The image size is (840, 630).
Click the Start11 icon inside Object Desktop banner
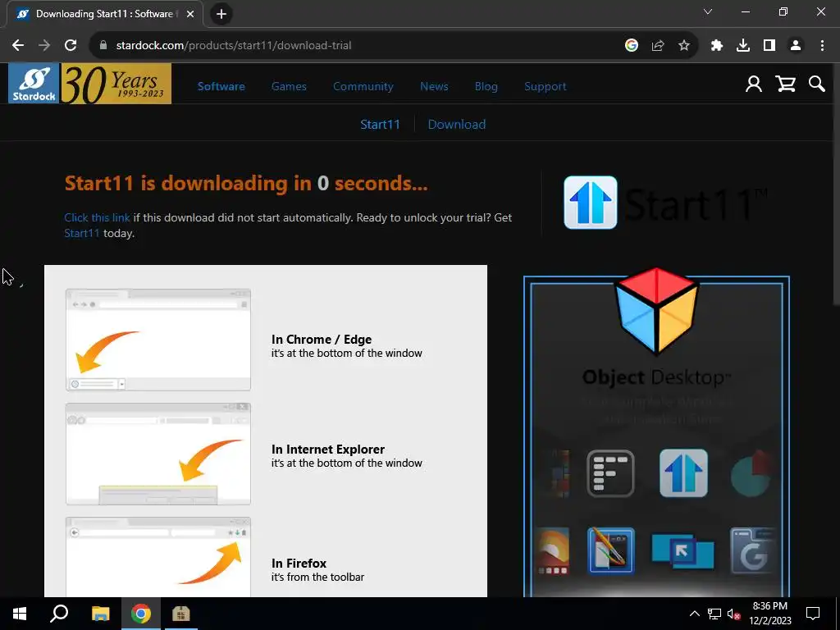tap(683, 473)
